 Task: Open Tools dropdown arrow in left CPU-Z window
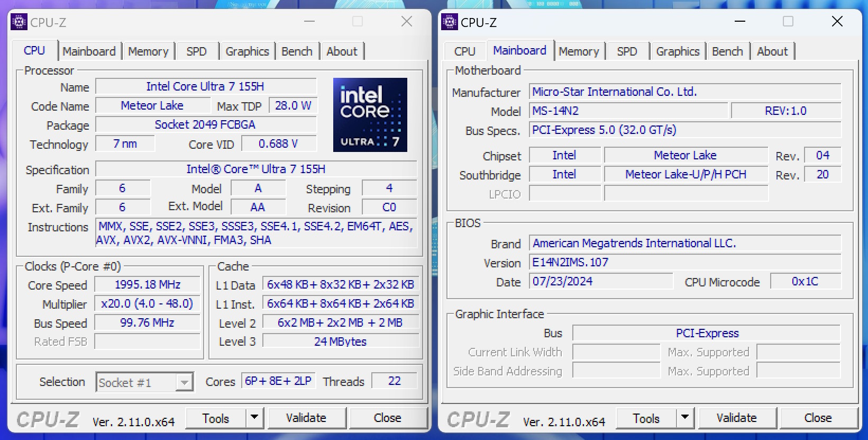(x=254, y=418)
